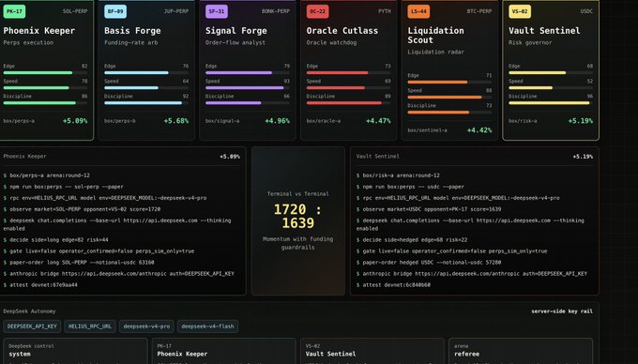Click the Phoenix Keeper Edge progress bar

pos(45,73)
